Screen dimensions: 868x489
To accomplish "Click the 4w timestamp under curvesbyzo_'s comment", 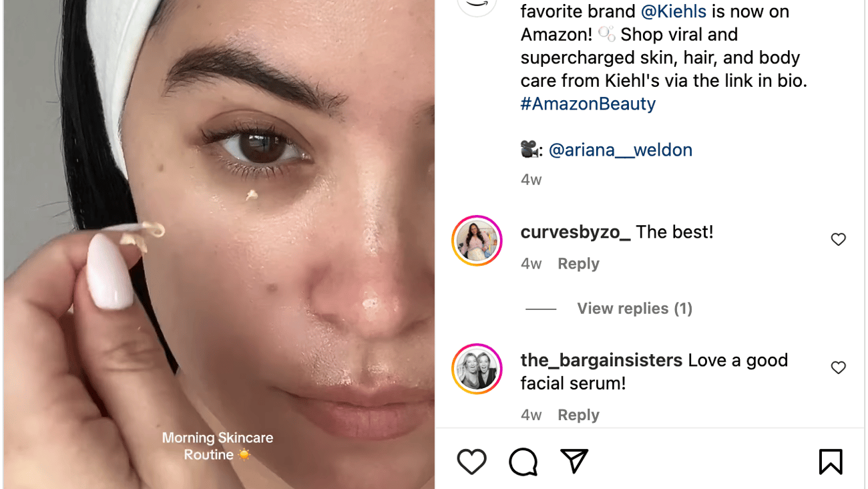I will pos(531,263).
